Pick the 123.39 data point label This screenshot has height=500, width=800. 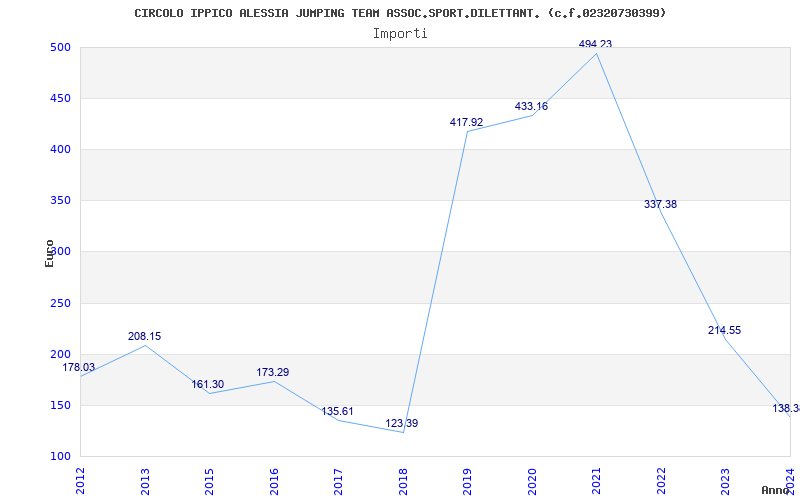402,423
